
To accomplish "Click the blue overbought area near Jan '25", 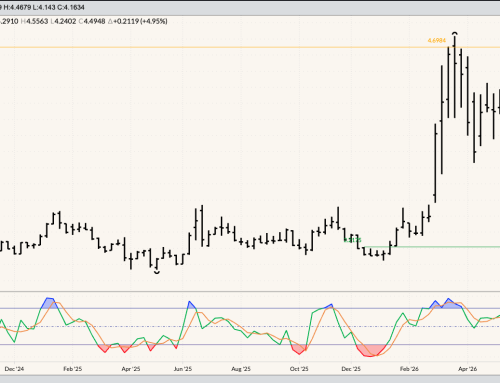I will (x=49, y=303).
